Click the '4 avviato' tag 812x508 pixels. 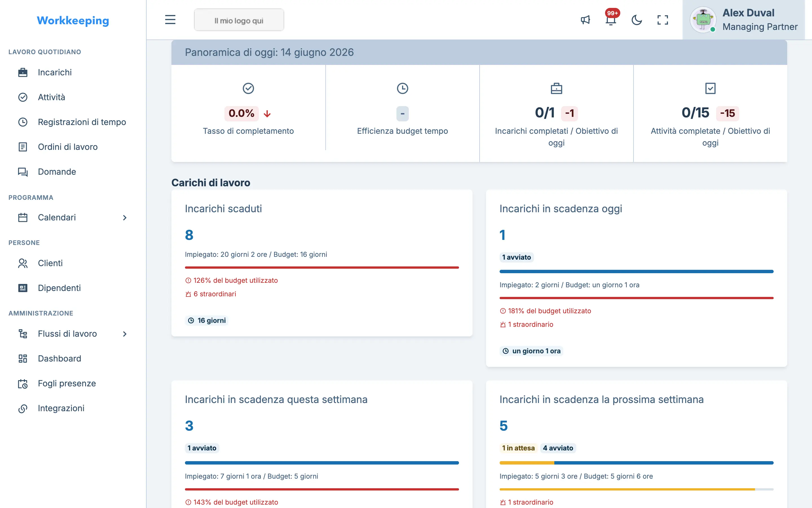click(x=558, y=448)
